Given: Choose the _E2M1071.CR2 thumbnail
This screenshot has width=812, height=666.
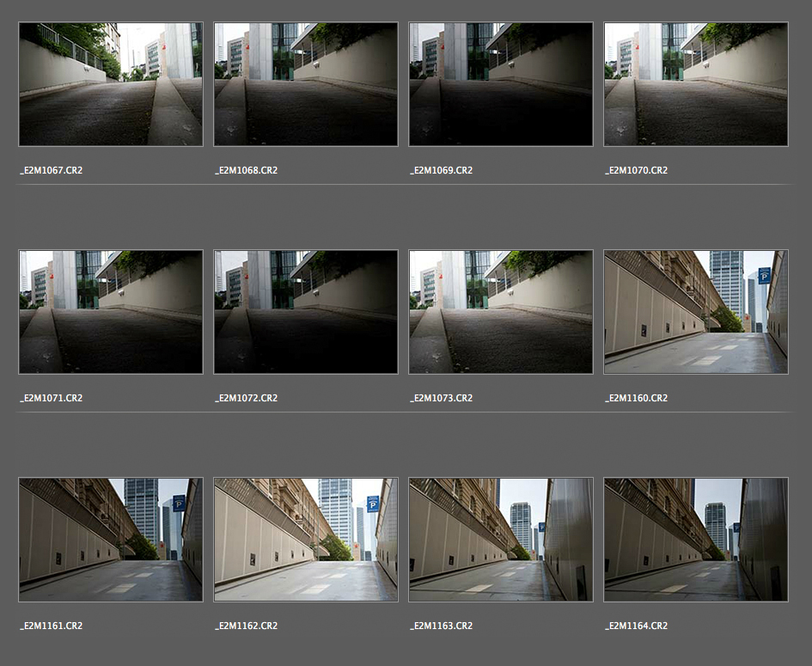Looking at the screenshot, I should [x=111, y=312].
